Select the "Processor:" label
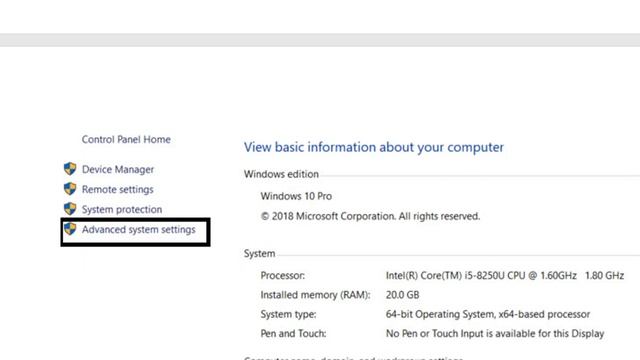Viewport: 640px width, 360px height. tap(283, 276)
